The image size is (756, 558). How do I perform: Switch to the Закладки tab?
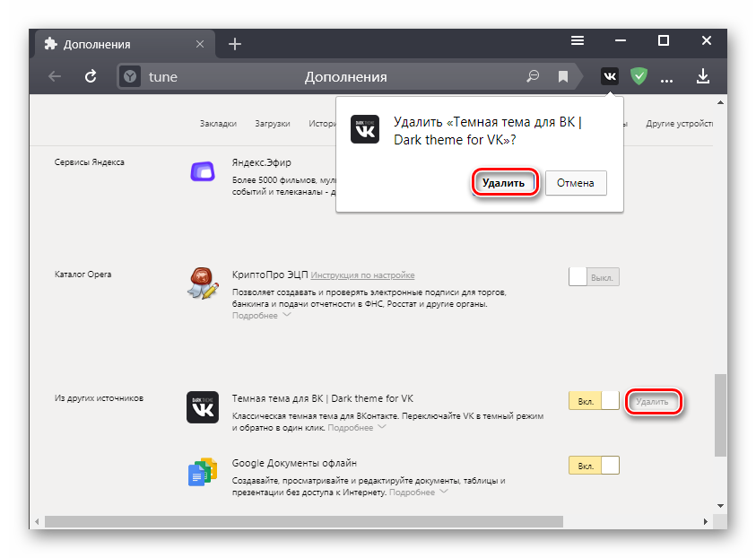pyautogui.click(x=218, y=124)
